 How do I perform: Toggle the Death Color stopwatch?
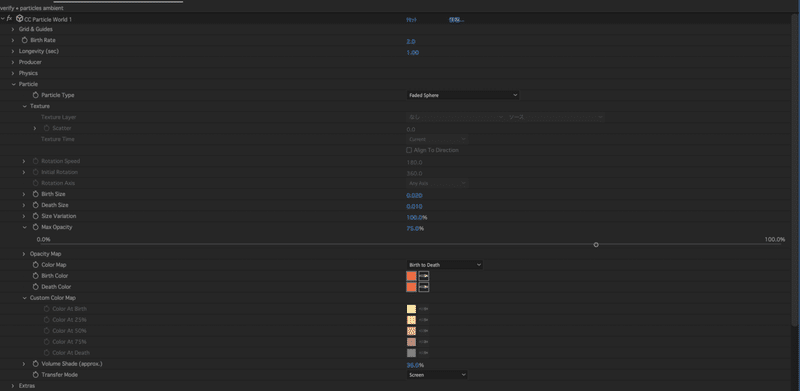(x=36, y=287)
